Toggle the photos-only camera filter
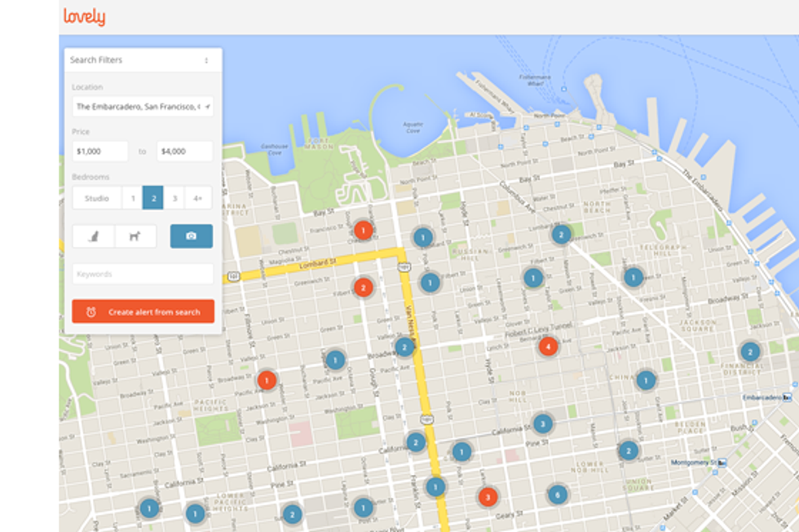 (191, 236)
